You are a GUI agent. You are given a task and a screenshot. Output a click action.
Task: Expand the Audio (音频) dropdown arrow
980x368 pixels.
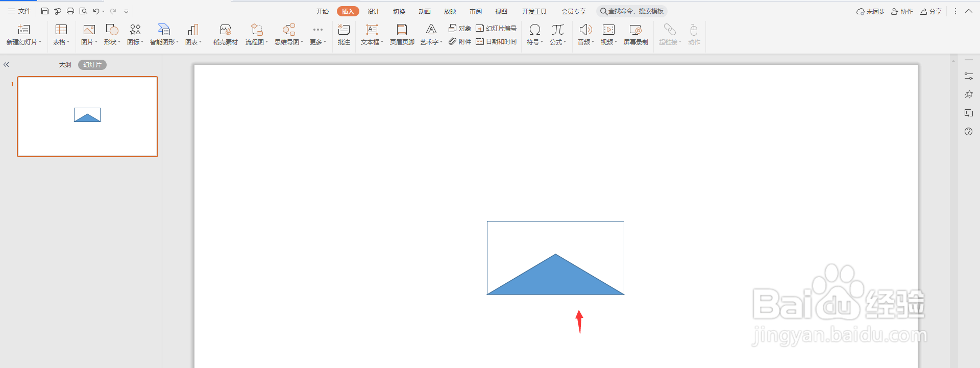[x=593, y=42]
